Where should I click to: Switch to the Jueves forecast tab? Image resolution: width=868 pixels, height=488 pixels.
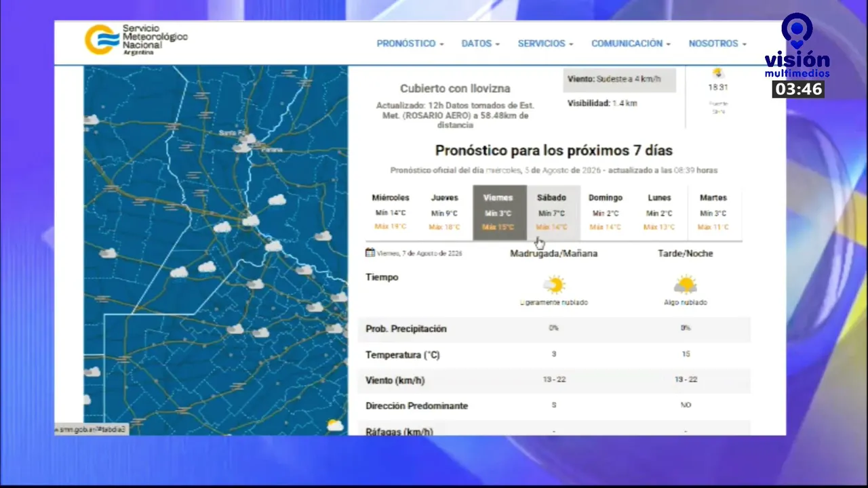click(x=445, y=212)
